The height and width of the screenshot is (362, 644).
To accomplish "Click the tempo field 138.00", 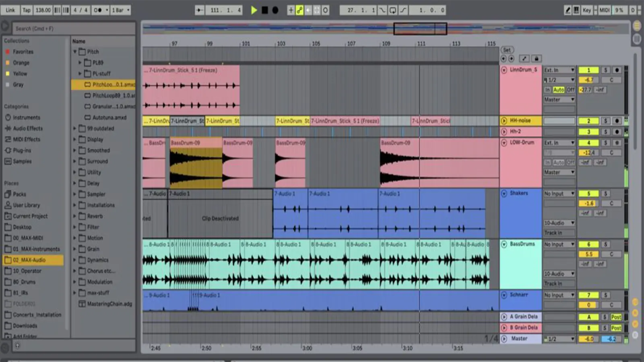I will pos(43,10).
